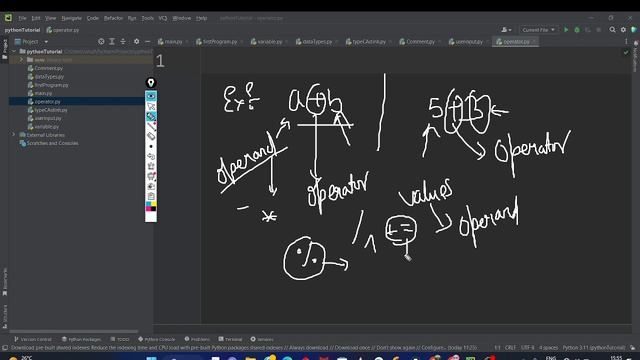Open the Navigate menu
Image resolution: width=640 pixels, height=360 pixels.
pos(71,18)
